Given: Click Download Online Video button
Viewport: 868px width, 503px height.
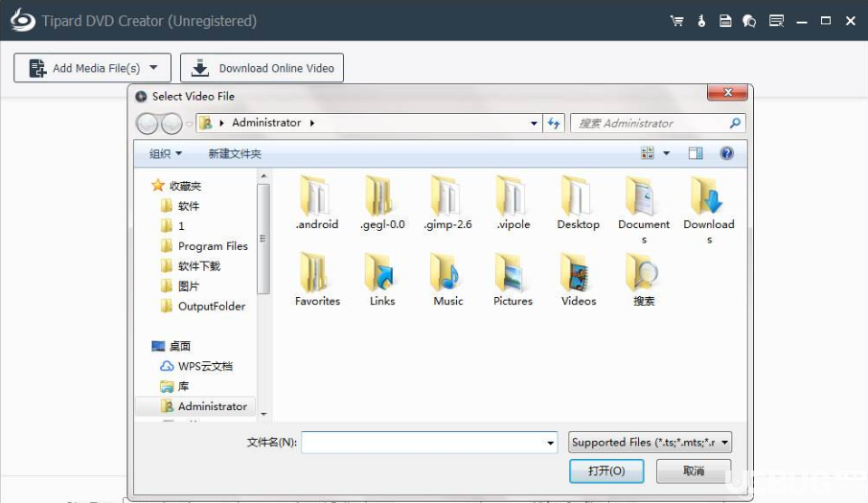Looking at the screenshot, I should pyautogui.click(x=262, y=67).
